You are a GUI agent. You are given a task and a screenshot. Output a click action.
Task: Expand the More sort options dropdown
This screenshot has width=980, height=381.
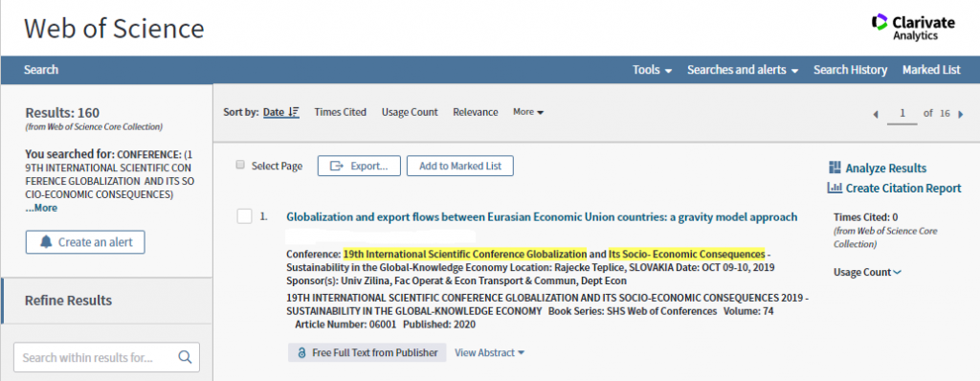click(528, 112)
